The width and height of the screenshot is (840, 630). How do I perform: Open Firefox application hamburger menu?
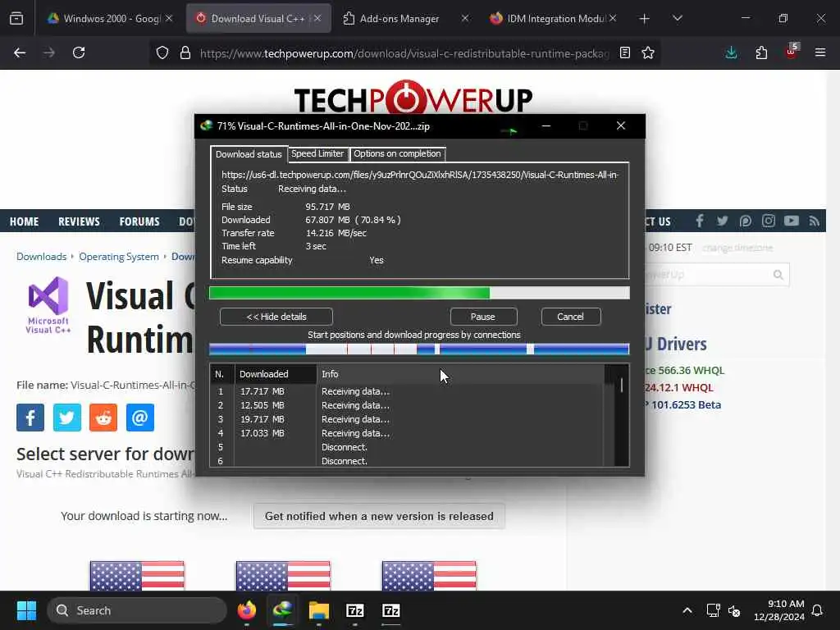820,52
